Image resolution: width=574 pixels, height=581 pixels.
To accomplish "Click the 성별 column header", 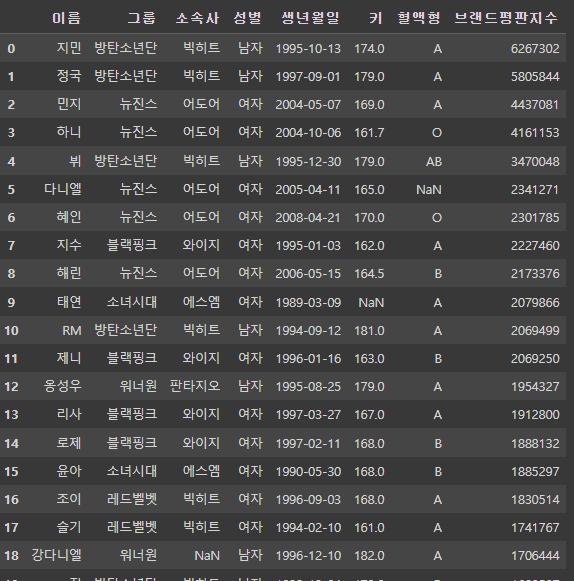I will [248, 18].
